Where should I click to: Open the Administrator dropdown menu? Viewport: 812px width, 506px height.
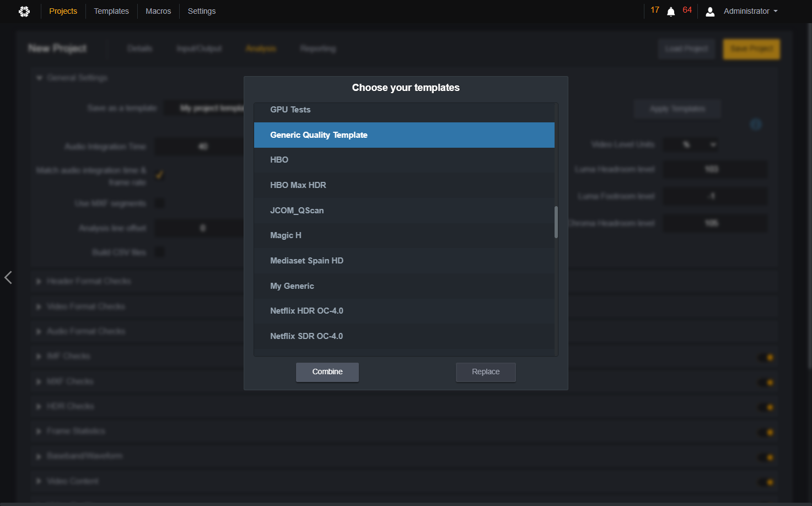pos(750,11)
